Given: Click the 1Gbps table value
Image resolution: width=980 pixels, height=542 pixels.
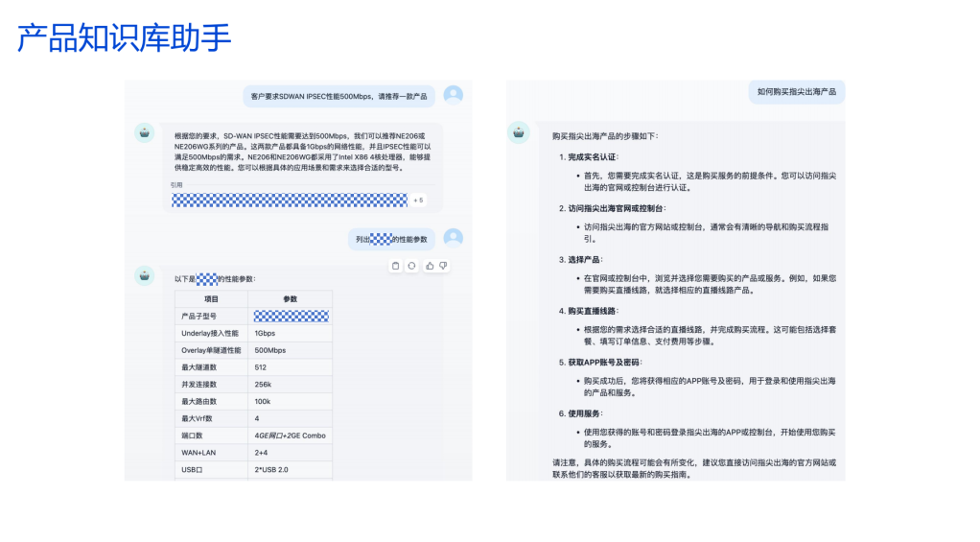Looking at the screenshot, I should (x=265, y=333).
